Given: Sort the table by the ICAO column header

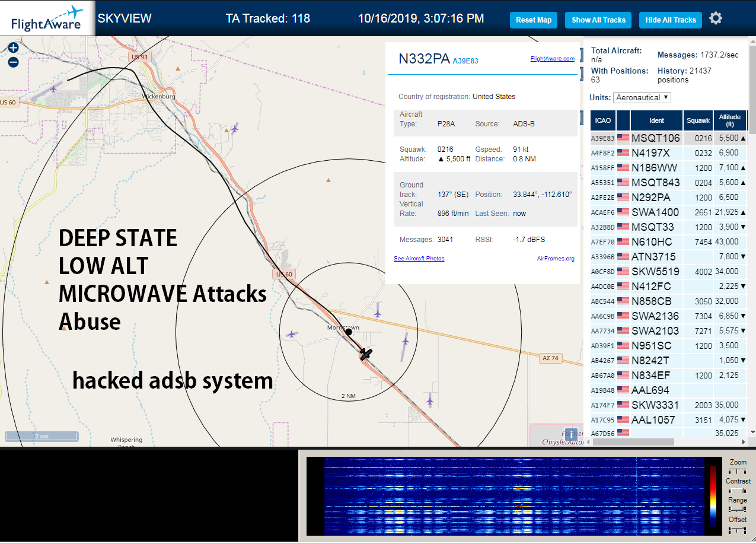Looking at the screenshot, I should [602, 120].
